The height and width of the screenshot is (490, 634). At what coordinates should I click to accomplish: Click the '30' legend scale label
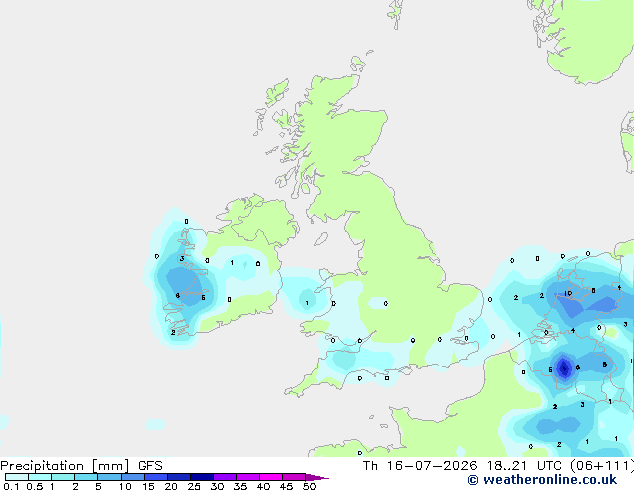tap(217, 486)
